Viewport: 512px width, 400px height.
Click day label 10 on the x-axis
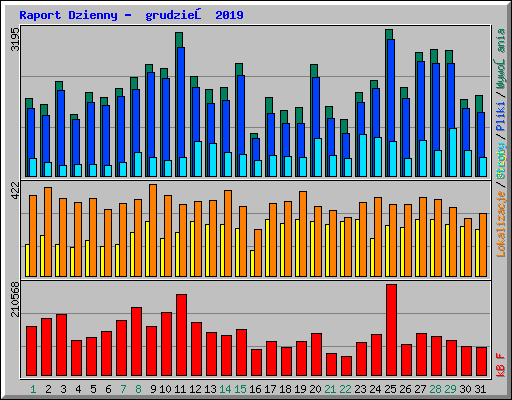[165, 389]
